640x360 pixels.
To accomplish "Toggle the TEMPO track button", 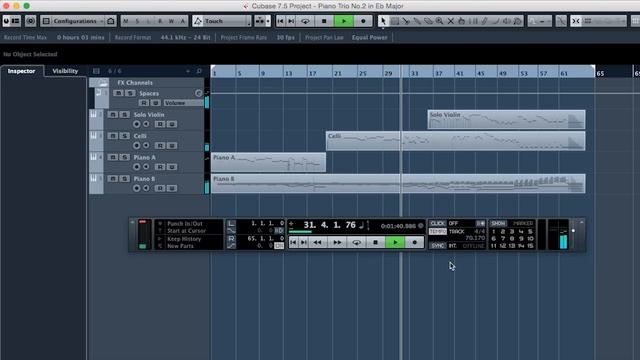I will coord(438,231).
